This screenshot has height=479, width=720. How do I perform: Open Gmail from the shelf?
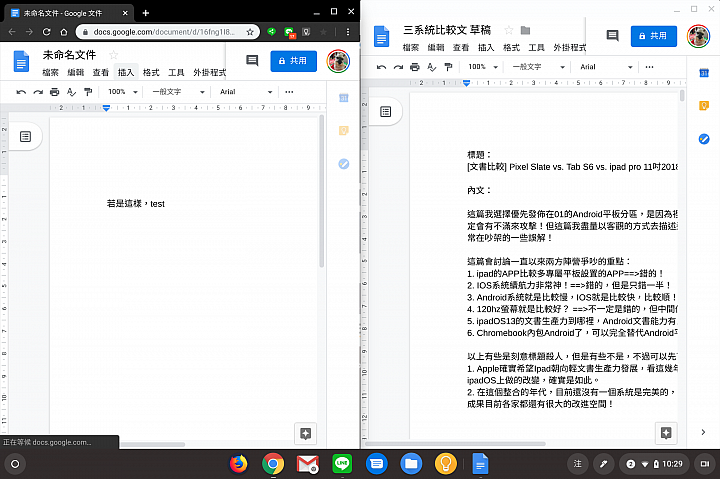point(307,463)
